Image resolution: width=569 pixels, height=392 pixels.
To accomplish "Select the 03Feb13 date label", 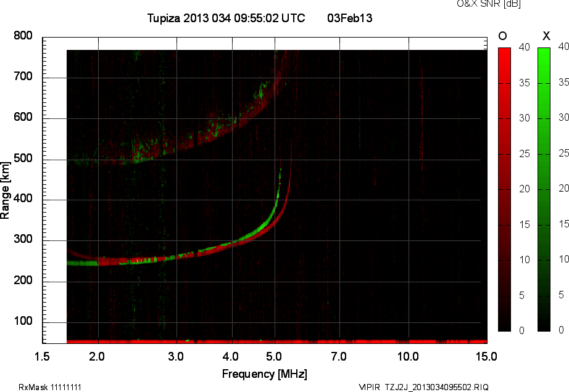I will click(349, 18).
